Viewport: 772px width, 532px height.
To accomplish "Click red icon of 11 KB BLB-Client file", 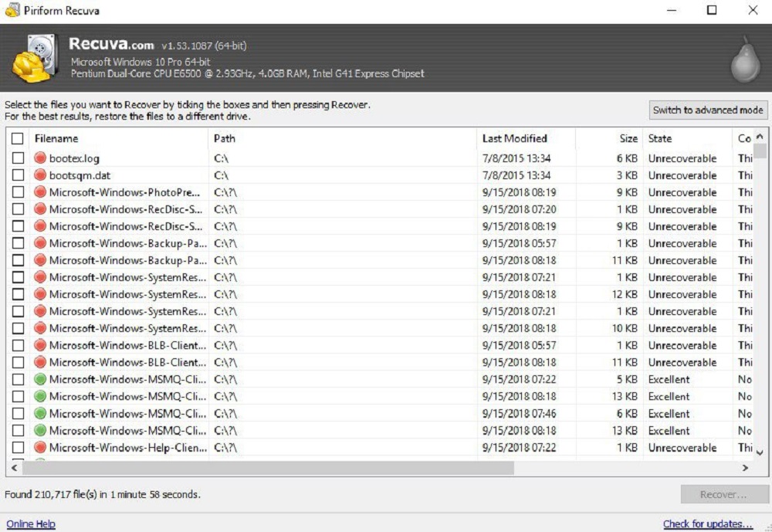I will point(40,362).
